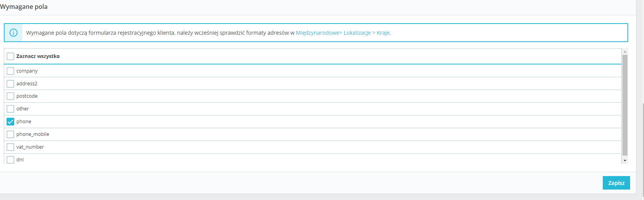The height and width of the screenshot is (200, 644).
Task: Click the list scrollbar down arrow
Action: 625,160
